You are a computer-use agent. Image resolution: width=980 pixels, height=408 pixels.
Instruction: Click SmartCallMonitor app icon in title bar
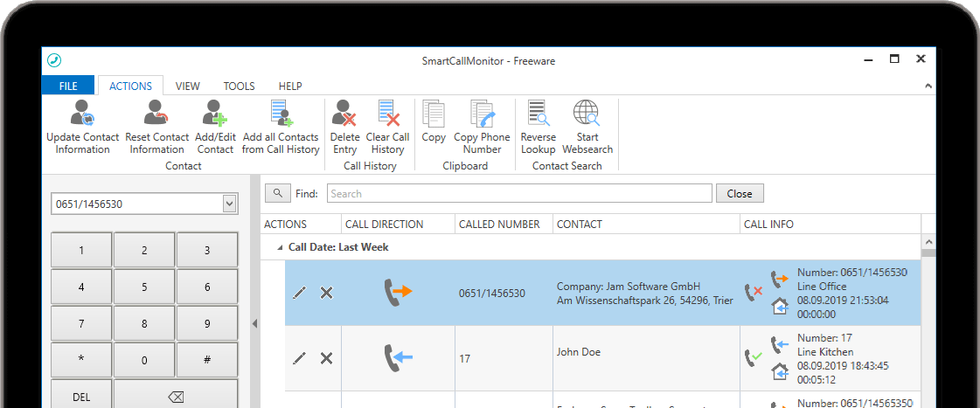pos(54,60)
